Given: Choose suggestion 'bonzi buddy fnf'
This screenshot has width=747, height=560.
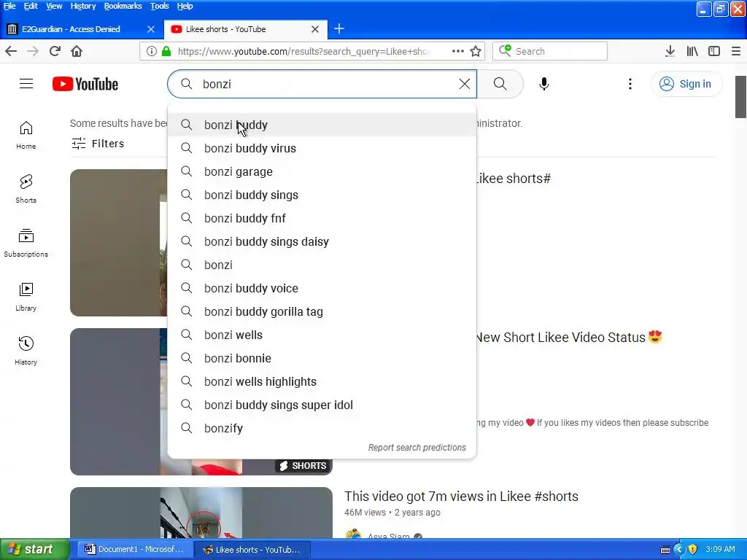Looking at the screenshot, I should [322, 218].
